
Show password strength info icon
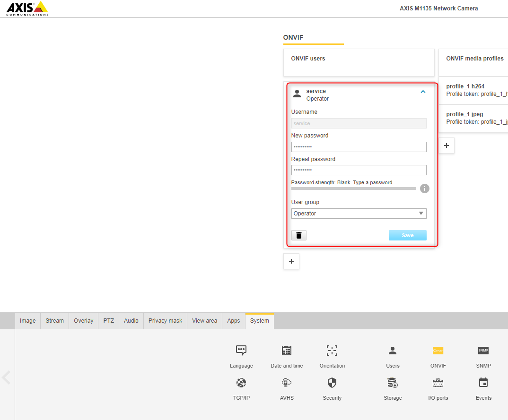pyautogui.click(x=425, y=189)
